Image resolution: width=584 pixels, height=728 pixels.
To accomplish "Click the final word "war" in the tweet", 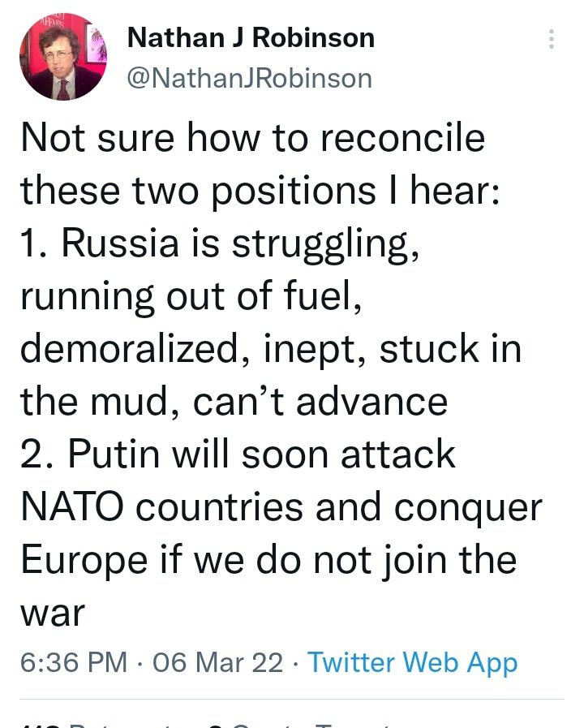I will point(52,614).
